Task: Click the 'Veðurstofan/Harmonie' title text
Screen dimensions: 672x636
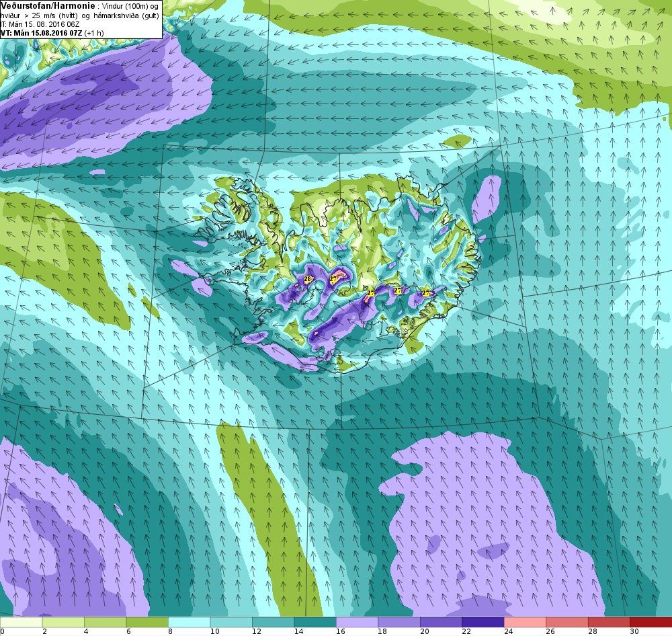Action: click(x=46, y=6)
